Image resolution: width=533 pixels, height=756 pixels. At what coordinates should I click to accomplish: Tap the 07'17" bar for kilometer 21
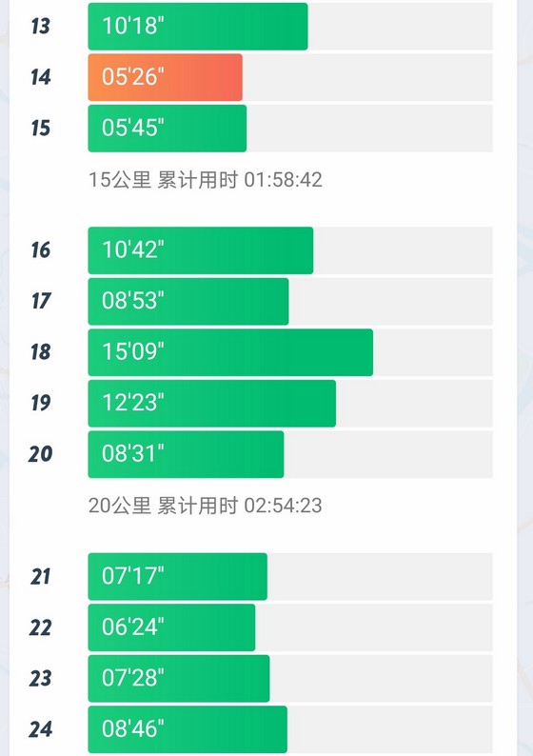tap(177, 577)
